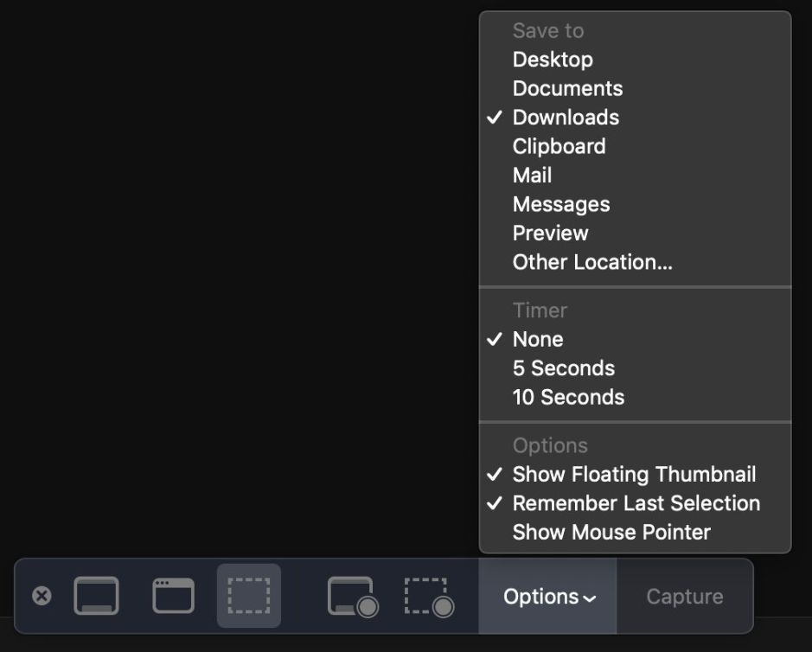Select the Capture Selected Portion tool
812x652 pixels.
point(248,596)
